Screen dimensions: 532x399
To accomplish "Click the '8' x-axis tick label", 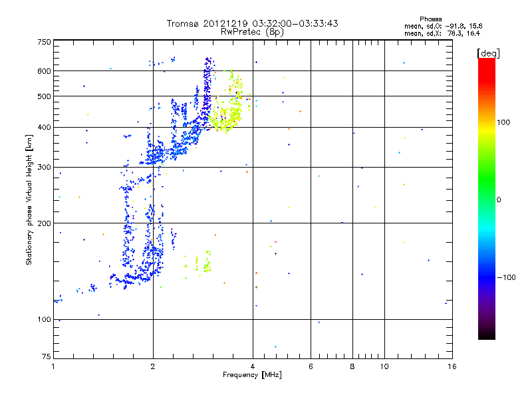I will (x=352, y=366).
